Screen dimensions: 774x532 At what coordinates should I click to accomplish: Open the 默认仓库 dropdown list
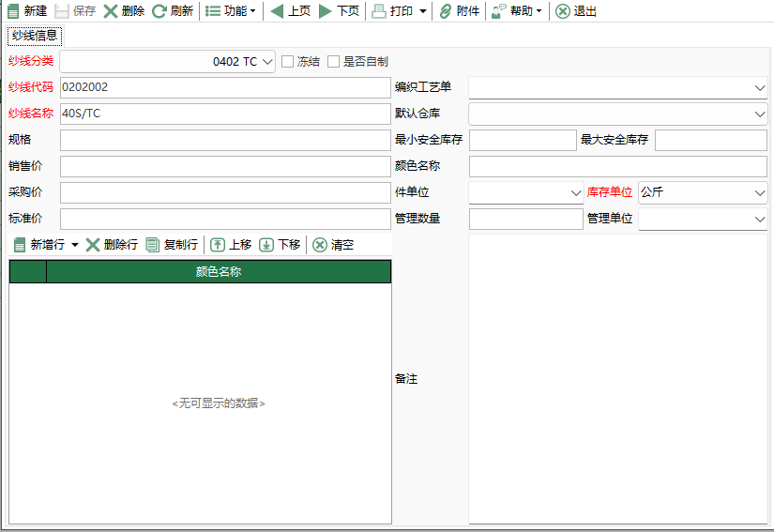759,114
